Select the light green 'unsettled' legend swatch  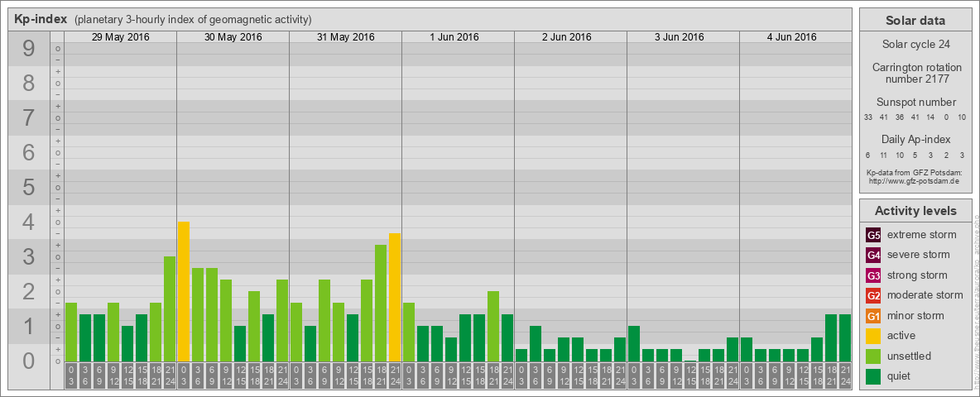[873, 356]
